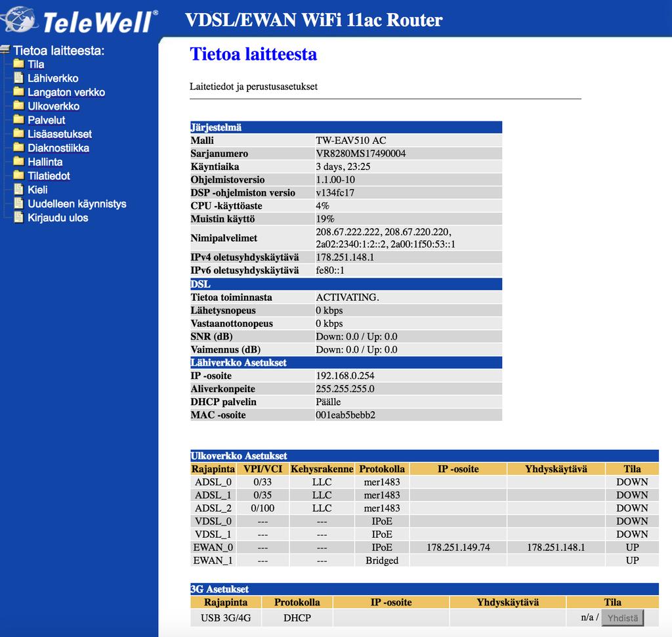
Task: Click the memory usage value 19%
Action: pyautogui.click(x=325, y=219)
